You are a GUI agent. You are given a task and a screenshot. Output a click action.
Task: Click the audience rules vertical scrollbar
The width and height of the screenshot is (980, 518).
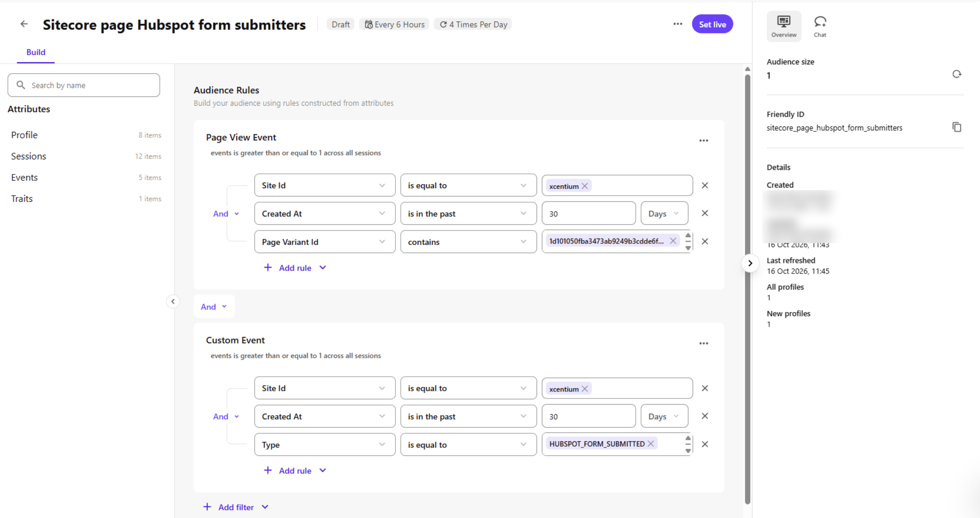[x=747, y=289]
